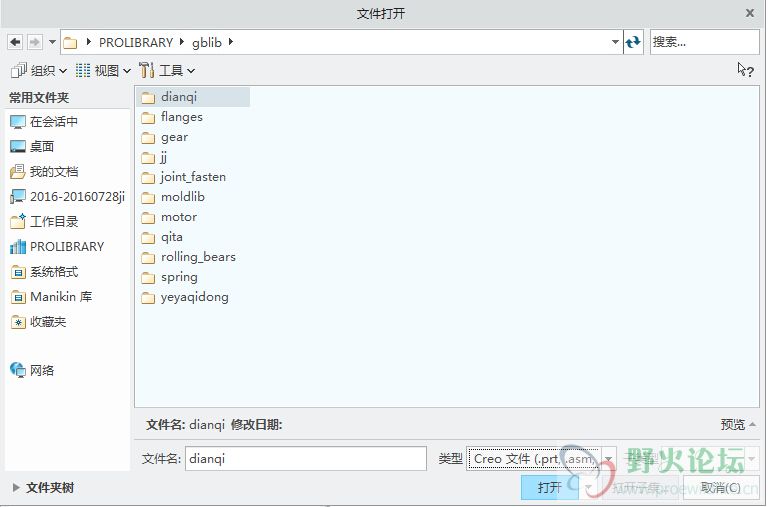
Task: Select the motor folder
Action: (x=168, y=217)
